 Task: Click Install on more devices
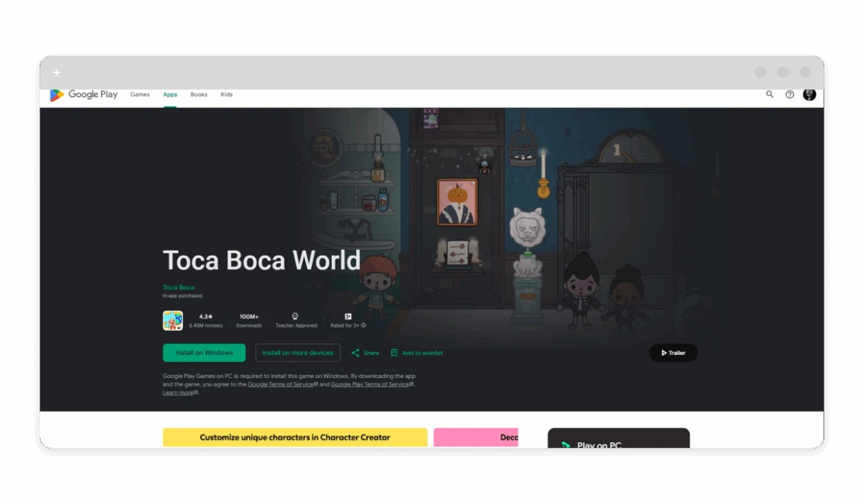[x=297, y=353]
